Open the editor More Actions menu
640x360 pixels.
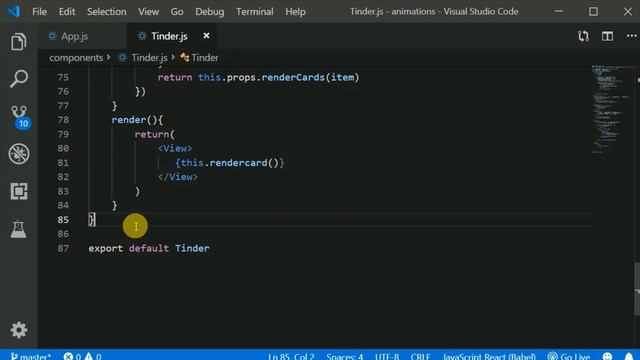click(x=631, y=36)
